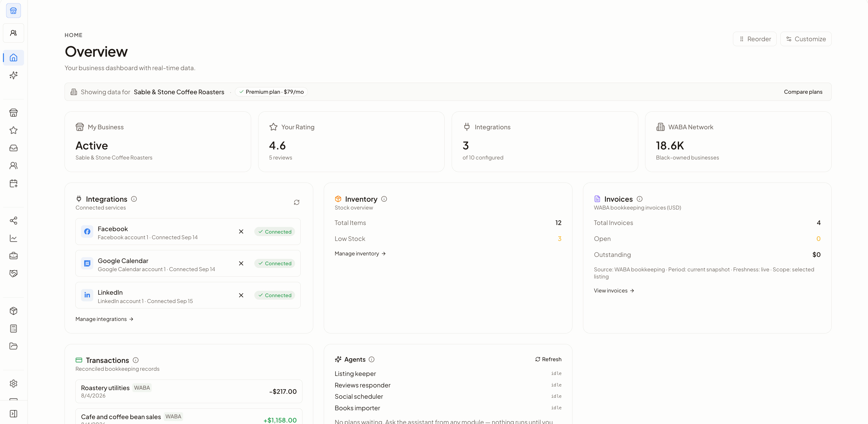Open the inventory box sidebar icon
The height and width of the screenshot is (424, 868).
coord(14,311)
